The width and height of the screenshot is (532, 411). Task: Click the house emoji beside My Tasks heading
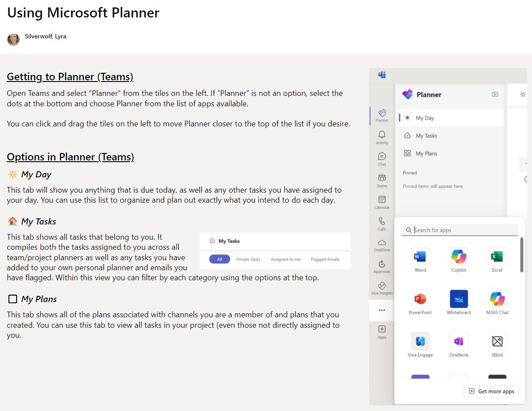point(13,221)
